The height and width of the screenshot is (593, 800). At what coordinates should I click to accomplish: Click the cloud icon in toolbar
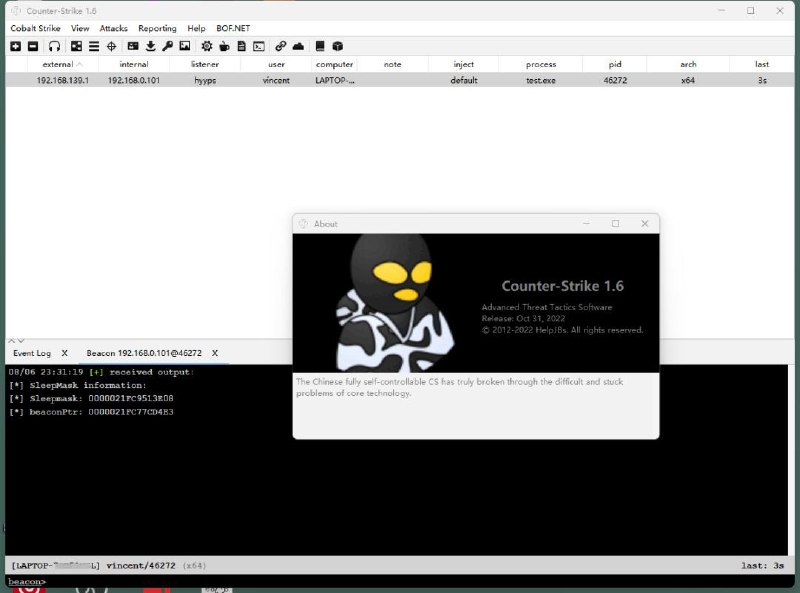pyautogui.click(x=298, y=46)
